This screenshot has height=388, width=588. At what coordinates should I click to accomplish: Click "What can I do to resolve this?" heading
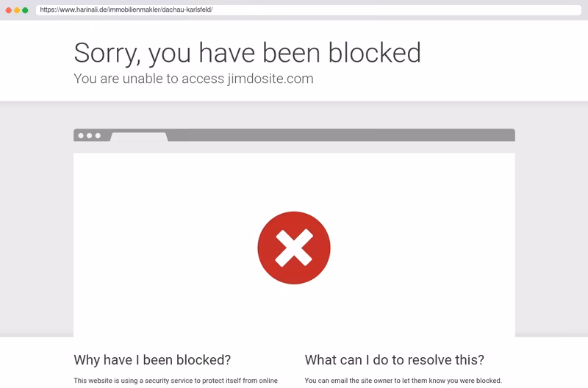[395, 360]
